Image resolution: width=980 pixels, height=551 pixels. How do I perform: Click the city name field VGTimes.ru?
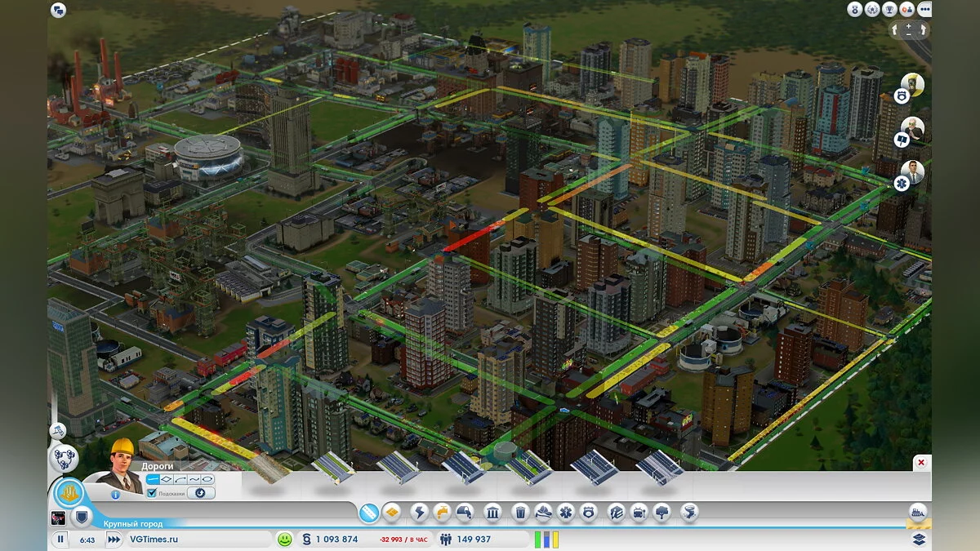[200, 540]
